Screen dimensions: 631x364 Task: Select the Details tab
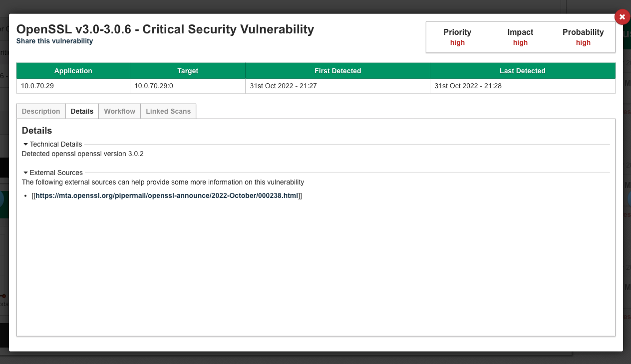click(82, 111)
